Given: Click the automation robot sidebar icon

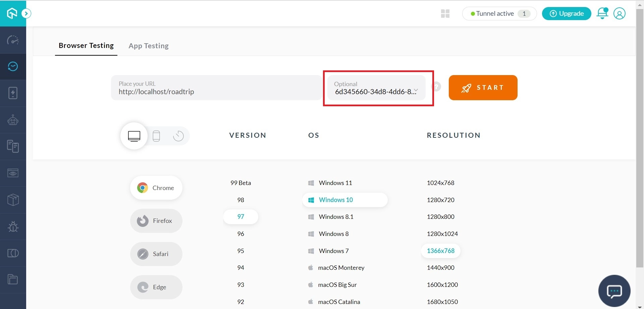Looking at the screenshot, I should pos(13,120).
